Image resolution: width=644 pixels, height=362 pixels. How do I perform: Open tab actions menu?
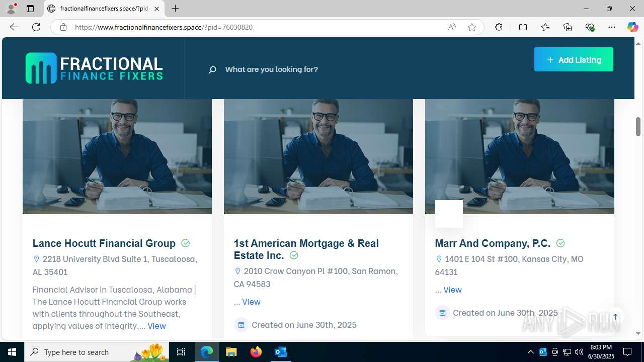point(30,9)
